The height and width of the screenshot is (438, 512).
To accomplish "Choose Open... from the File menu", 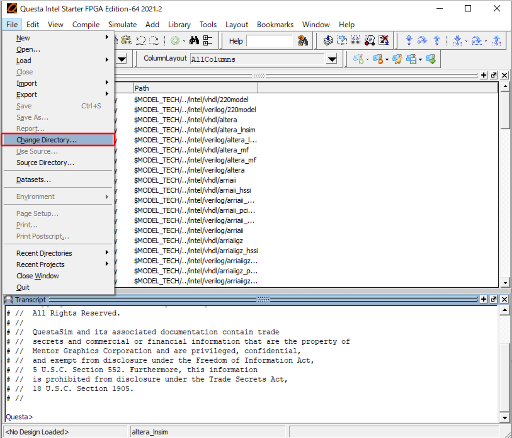I will (58, 49).
